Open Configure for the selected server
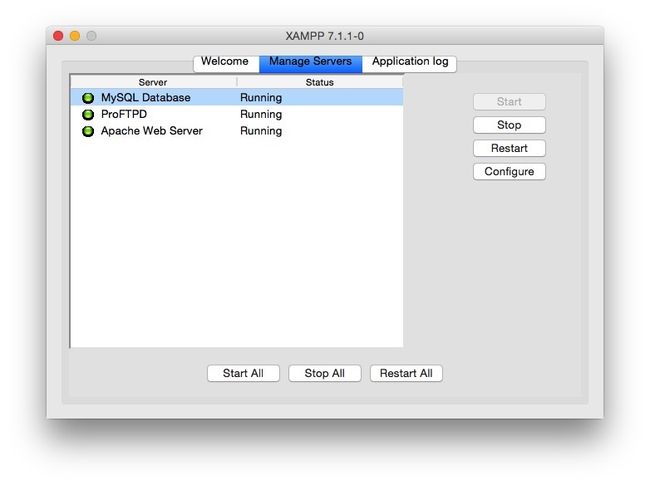 (509, 172)
